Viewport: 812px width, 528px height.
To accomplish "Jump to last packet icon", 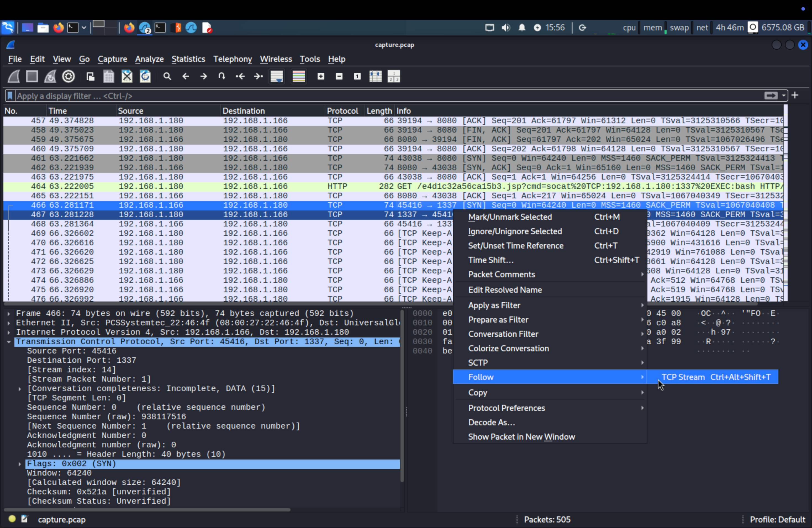I will tap(259, 76).
